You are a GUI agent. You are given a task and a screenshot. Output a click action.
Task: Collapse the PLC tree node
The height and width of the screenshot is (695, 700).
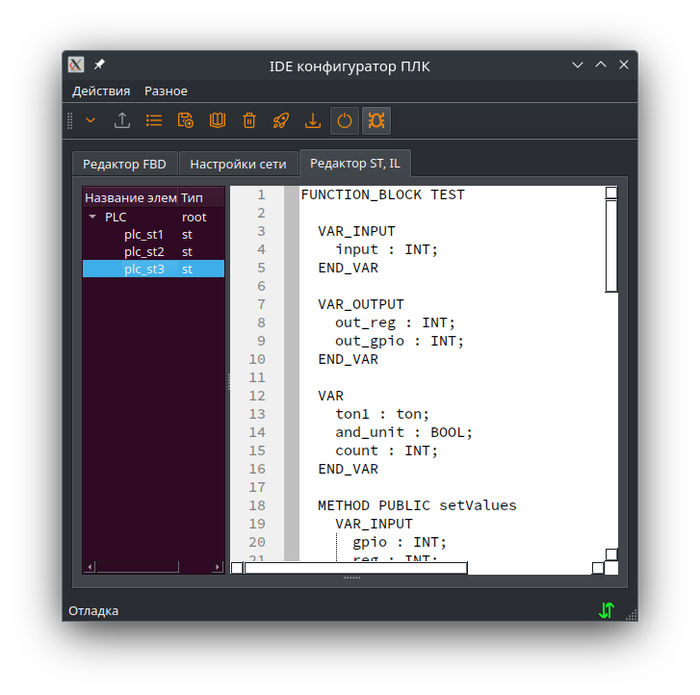[x=92, y=217]
